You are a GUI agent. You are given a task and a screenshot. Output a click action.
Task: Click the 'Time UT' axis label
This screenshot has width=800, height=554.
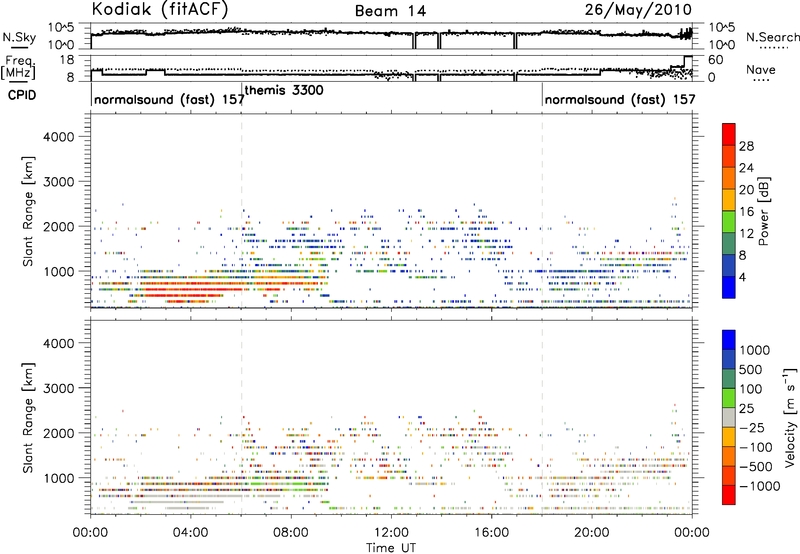(x=391, y=548)
